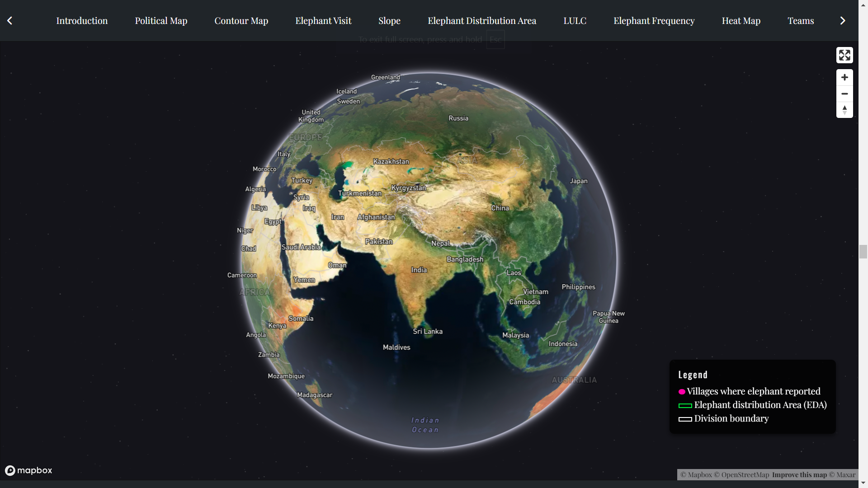Click the Legend heading text
The height and width of the screenshot is (488, 868).
point(693,375)
